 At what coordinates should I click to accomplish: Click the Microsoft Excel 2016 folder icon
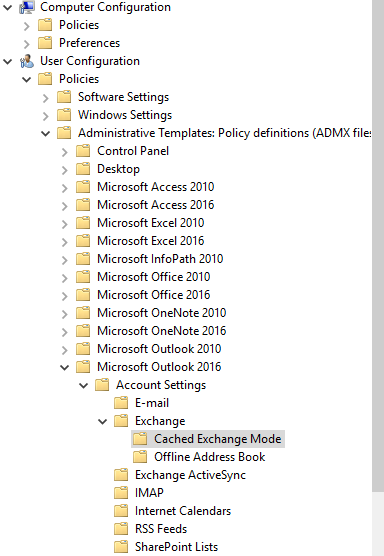click(83, 241)
